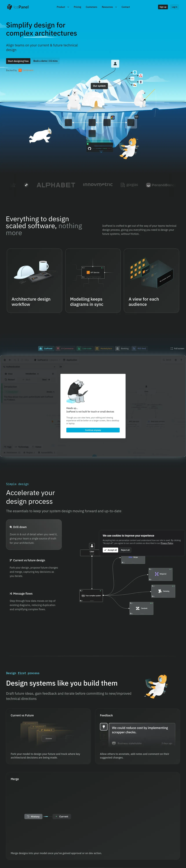186x868 pixels.
Task: Click the ALPHABET customer logo
Action: (56, 185)
